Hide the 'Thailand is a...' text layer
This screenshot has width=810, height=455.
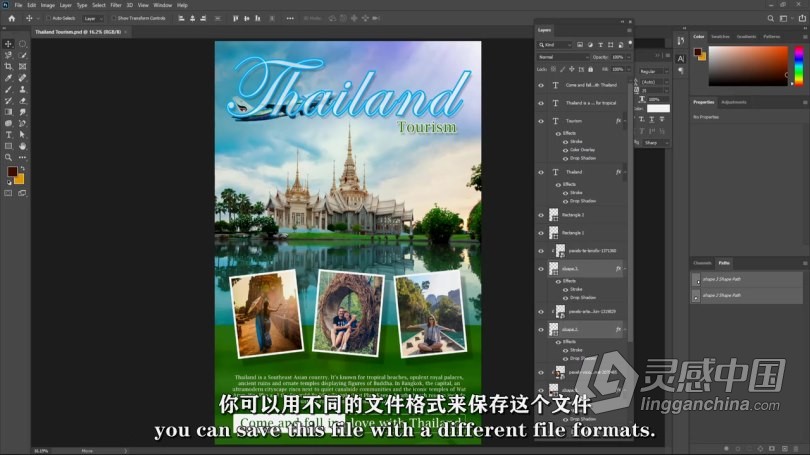(541, 103)
